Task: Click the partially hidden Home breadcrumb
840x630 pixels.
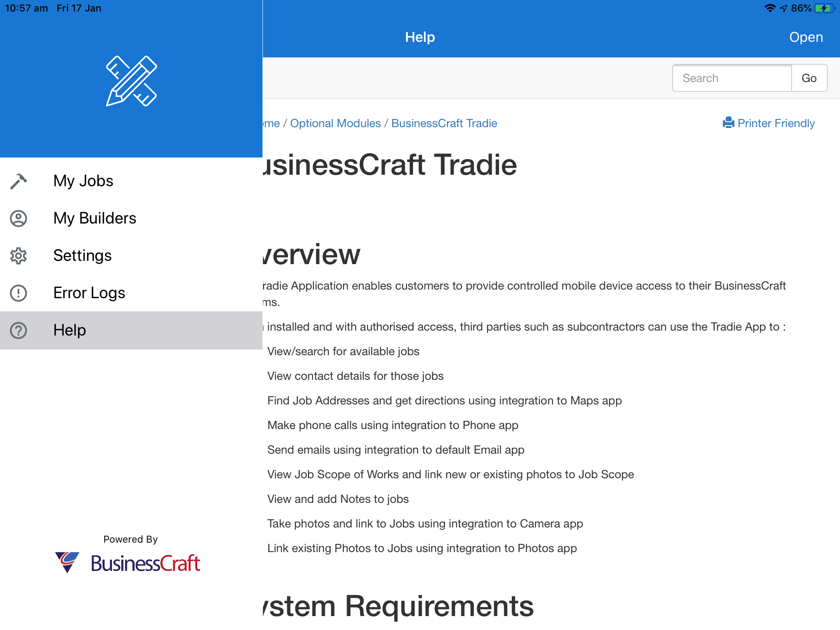Action: coord(271,123)
